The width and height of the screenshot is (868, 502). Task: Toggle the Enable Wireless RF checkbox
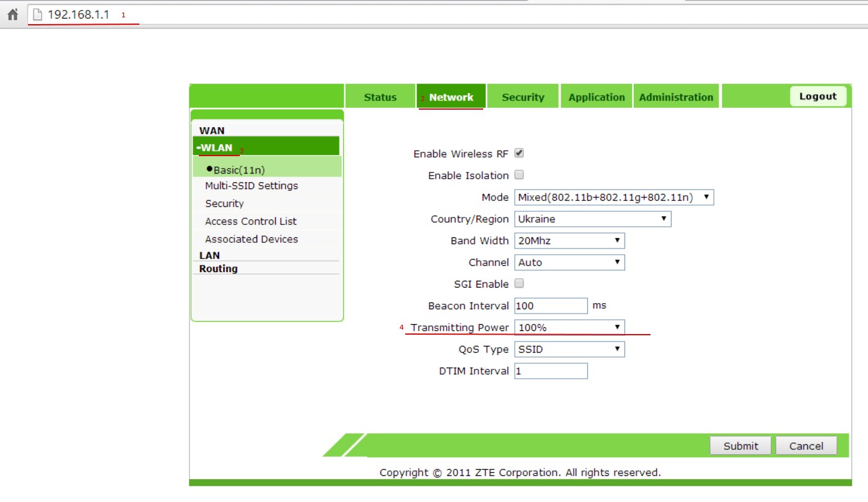click(519, 153)
